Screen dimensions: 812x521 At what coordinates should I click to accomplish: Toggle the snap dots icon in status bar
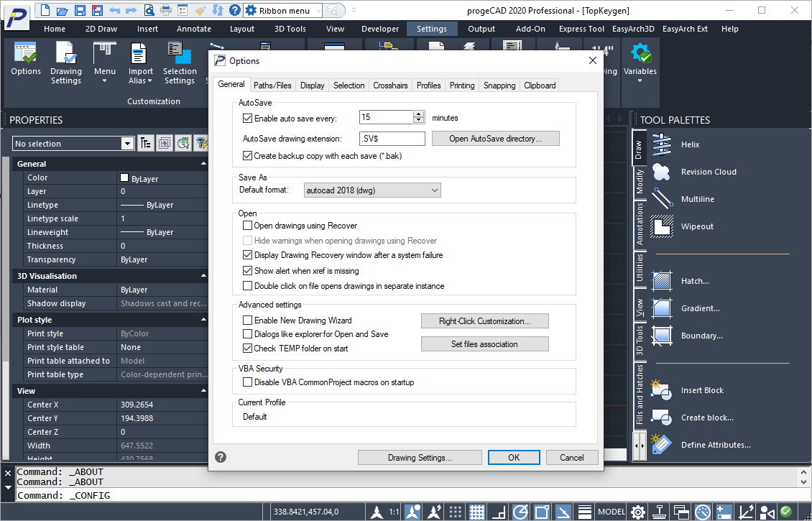click(x=455, y=512)
